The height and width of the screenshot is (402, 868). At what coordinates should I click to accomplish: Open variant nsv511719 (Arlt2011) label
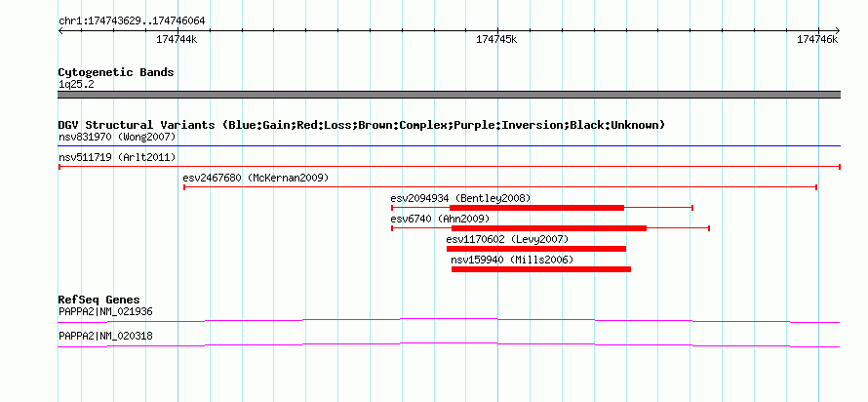pyautogui.click(x=117, y=157)
